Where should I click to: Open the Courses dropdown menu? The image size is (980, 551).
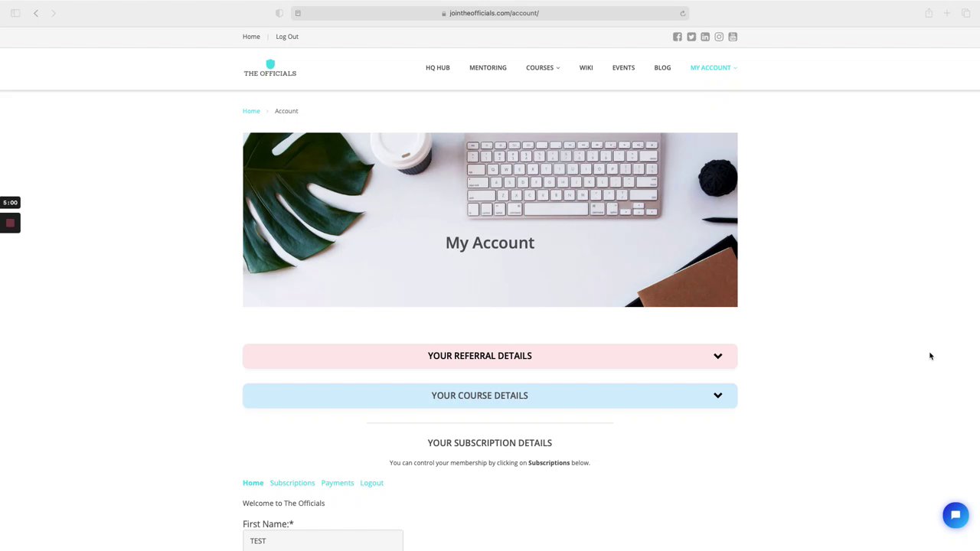coord(543,67)
